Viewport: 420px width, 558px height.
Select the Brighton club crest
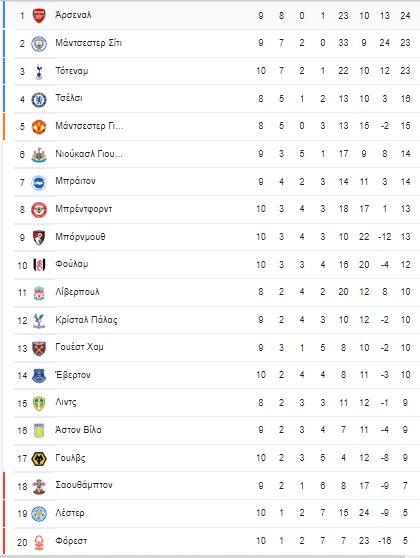[x=39, y=182]
